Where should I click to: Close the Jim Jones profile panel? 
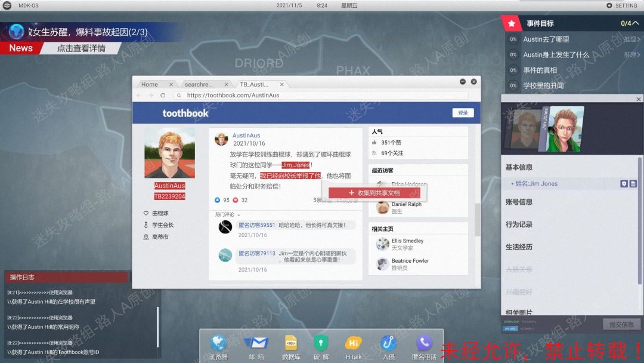[x=638, y=99]
